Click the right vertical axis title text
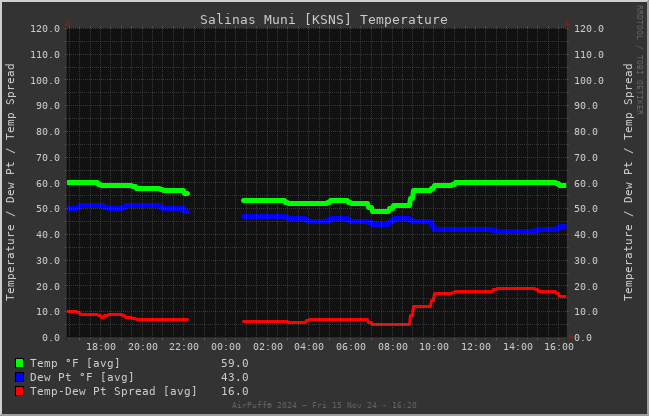This screenshot has height=416, width=649. coord(628,182)
